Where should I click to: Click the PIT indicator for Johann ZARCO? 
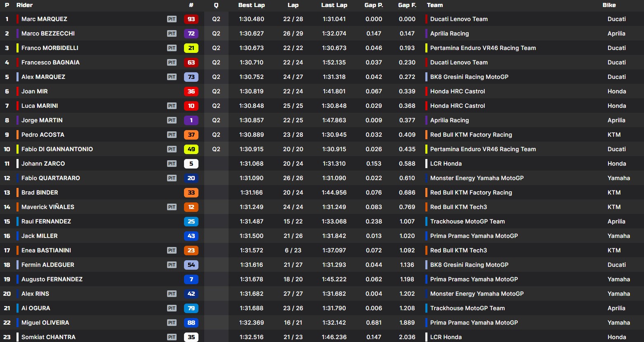click(x=172, y=164)
